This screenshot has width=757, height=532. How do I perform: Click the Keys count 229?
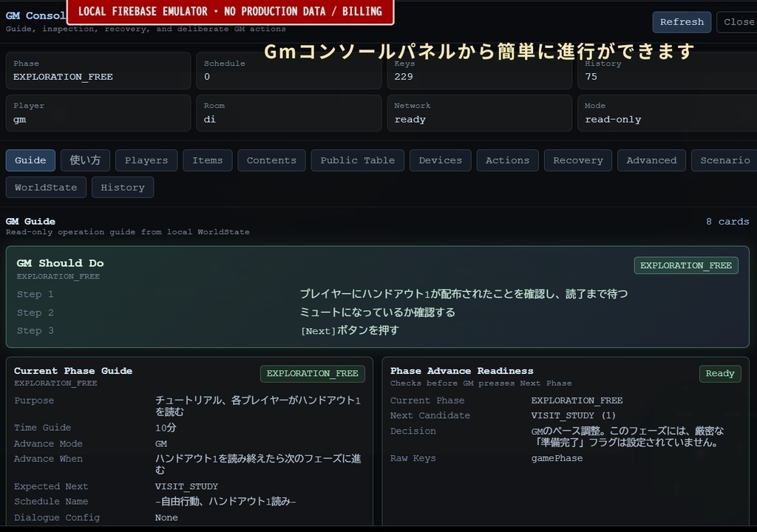404,77
